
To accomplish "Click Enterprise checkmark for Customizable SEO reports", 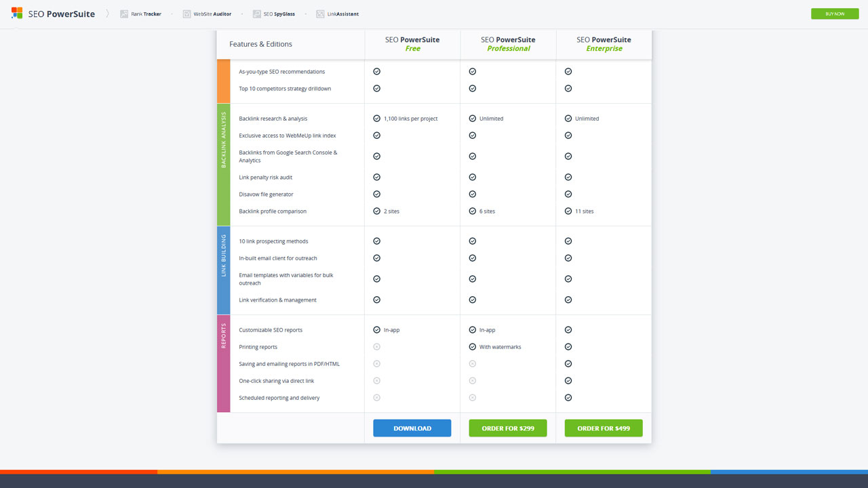I will tap(568, 329).
